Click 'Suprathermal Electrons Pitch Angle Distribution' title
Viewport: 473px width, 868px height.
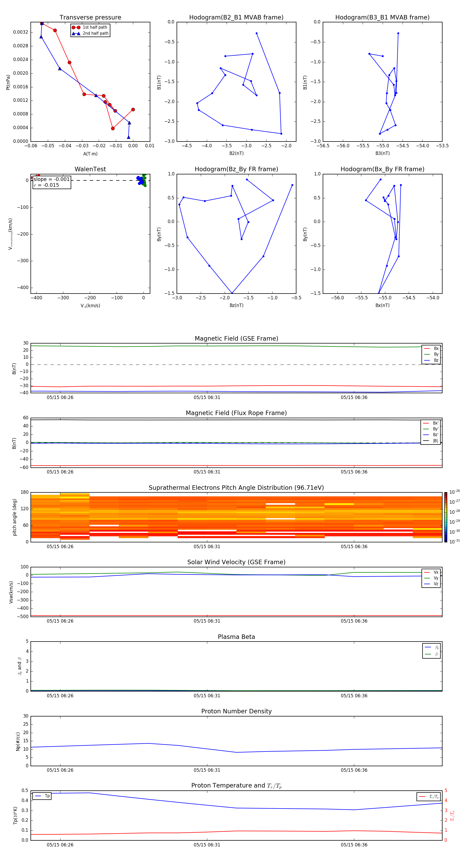[236, 488]
